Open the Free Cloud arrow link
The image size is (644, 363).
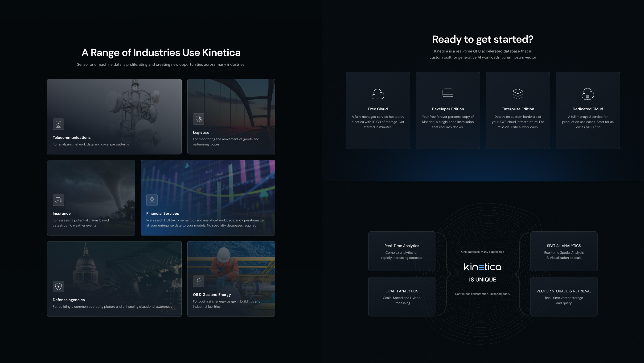click(x=402, y=140)
